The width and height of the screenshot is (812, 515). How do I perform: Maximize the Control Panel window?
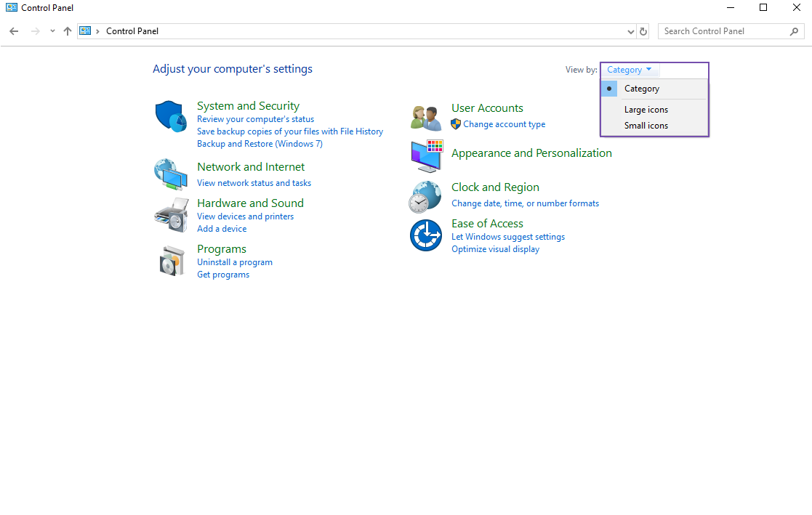[763, 7]
